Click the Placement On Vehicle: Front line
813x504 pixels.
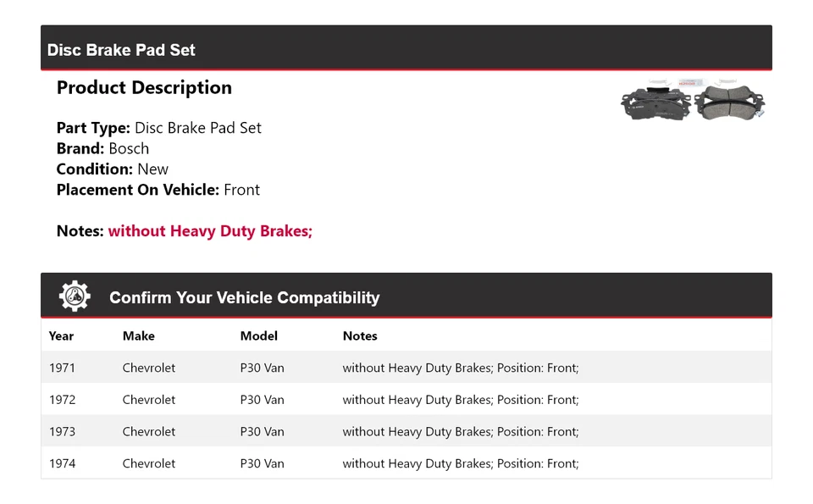[x=158, y=190]
